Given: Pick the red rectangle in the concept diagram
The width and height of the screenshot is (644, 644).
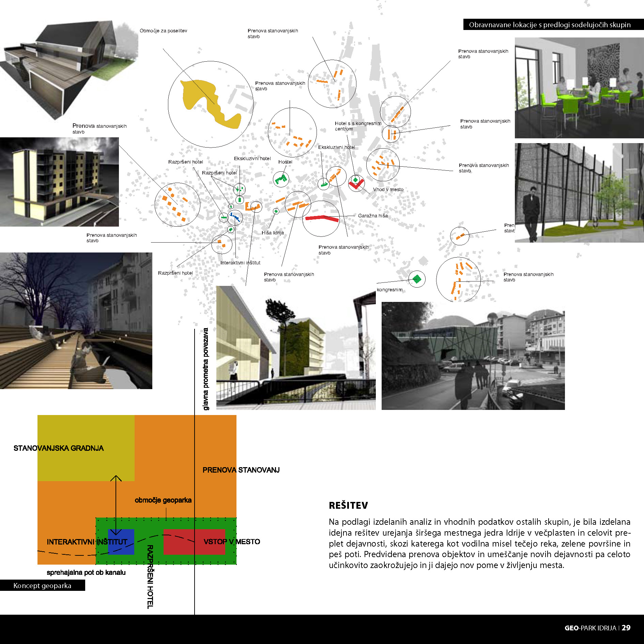Looking at the screenshot, I should (194, 542).
